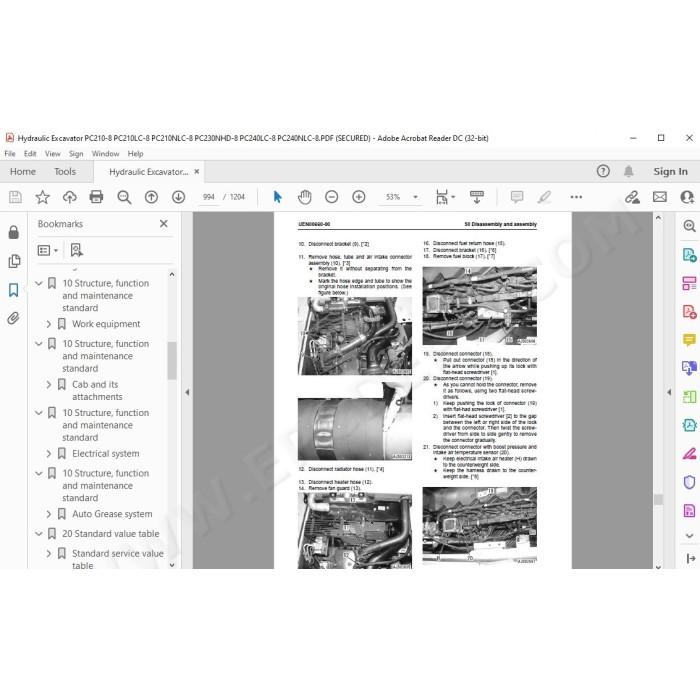Click Find current bookmark icon
The width and height of the screenshot is (700, 700).
pyautogui.click(x=77, y=250)
